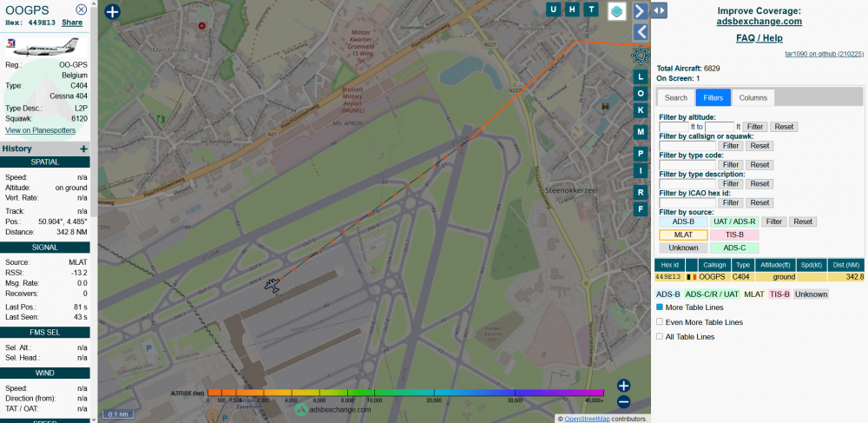Viewport: 868px width, 423px height.
Task: Zoom out with the map minus button
Action: pyautogui.click(x=624, y=402)
